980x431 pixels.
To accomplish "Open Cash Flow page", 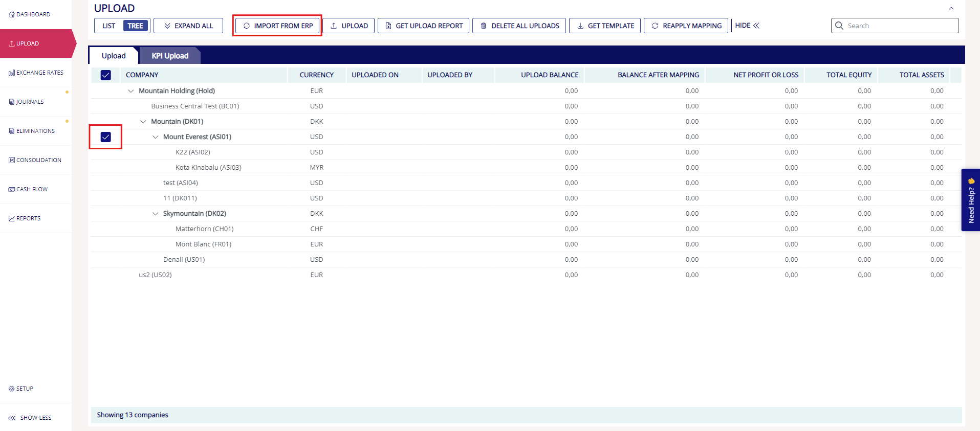I will click(28, 189).
